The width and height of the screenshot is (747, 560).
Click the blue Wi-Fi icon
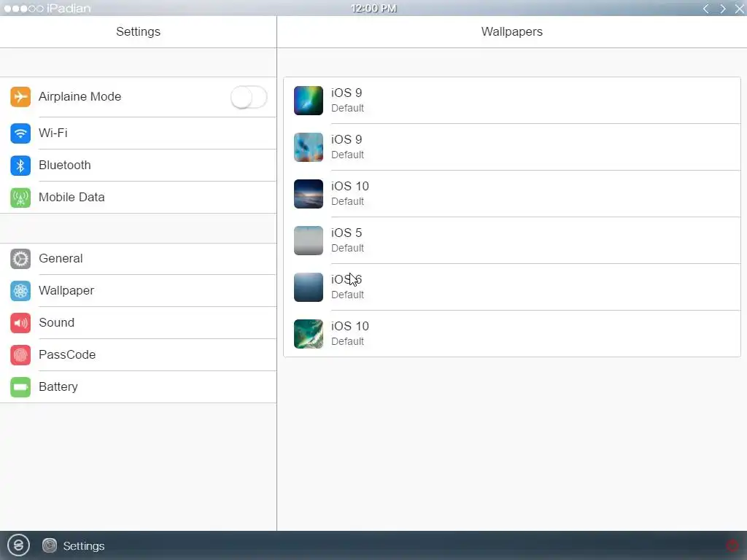[x=20, y=133]
